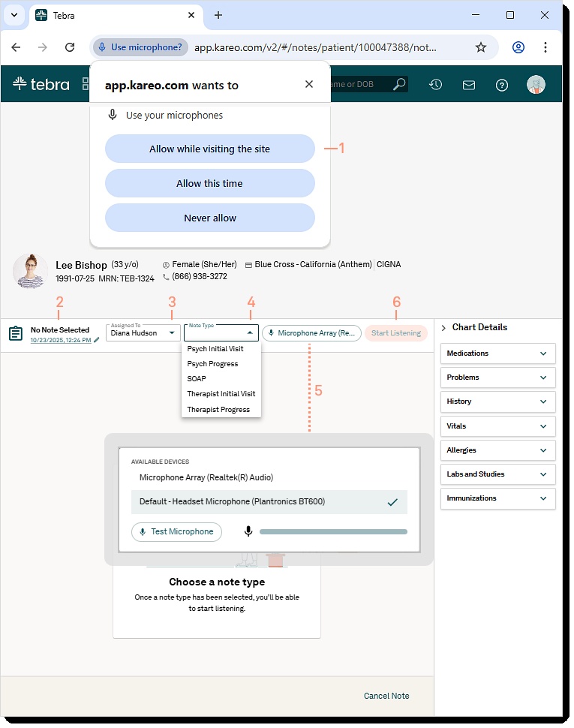Expand the Medications section
The width and height of the screenshot is (574, 728).
coord(498,353)
